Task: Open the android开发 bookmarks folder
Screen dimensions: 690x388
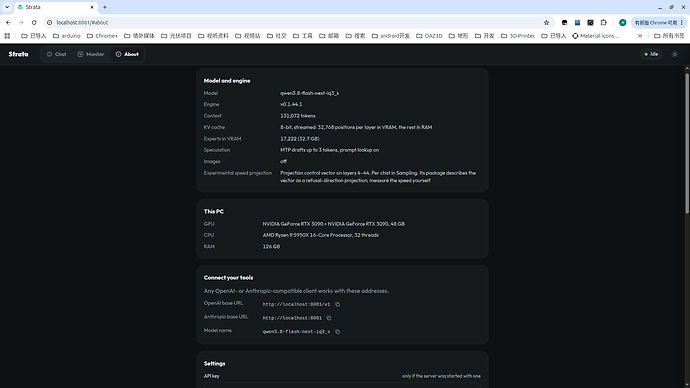Action: coord(390,36)
